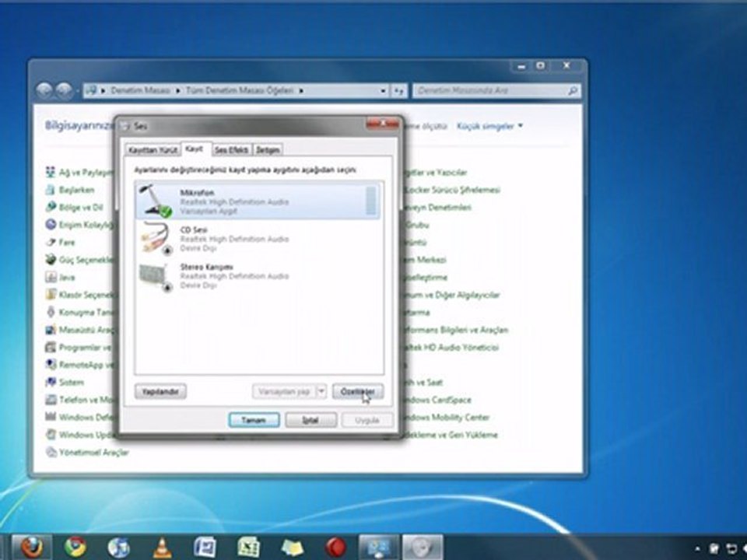Viewport: 747px width, 560px height.
Task: Click the Varsayılan yap button
Action: pos(284,392)
